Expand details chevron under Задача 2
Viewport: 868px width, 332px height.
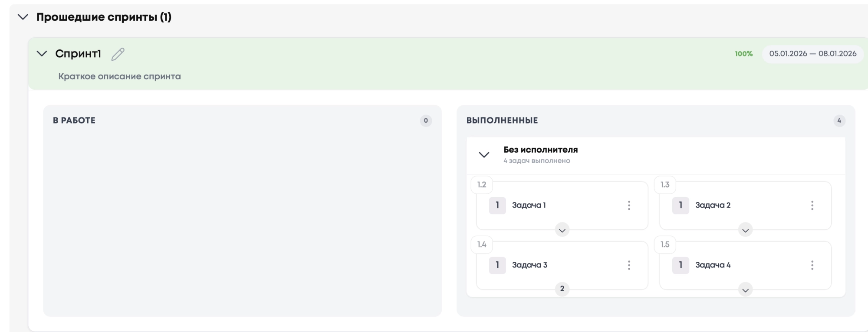(745, 230)
